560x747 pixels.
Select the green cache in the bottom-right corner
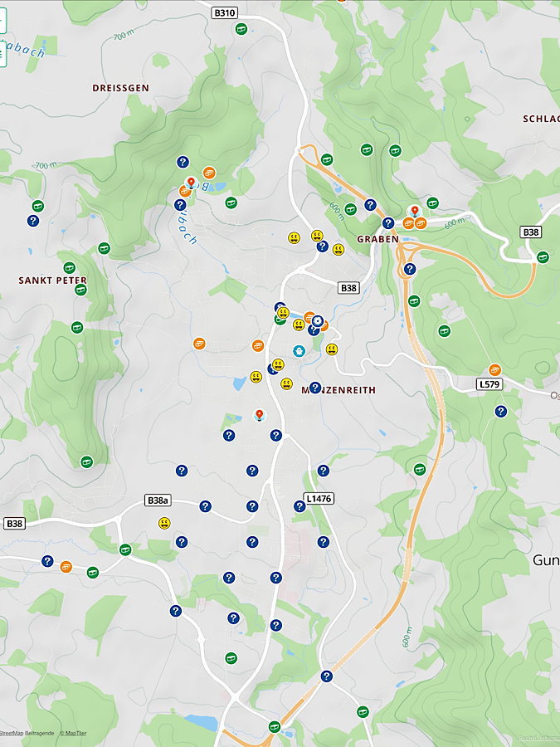click(x=363, y=711)
